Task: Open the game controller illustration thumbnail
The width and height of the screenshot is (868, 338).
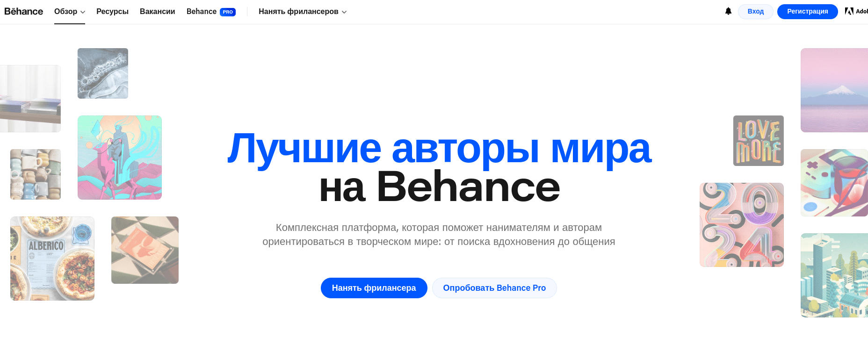Action: 834,183
